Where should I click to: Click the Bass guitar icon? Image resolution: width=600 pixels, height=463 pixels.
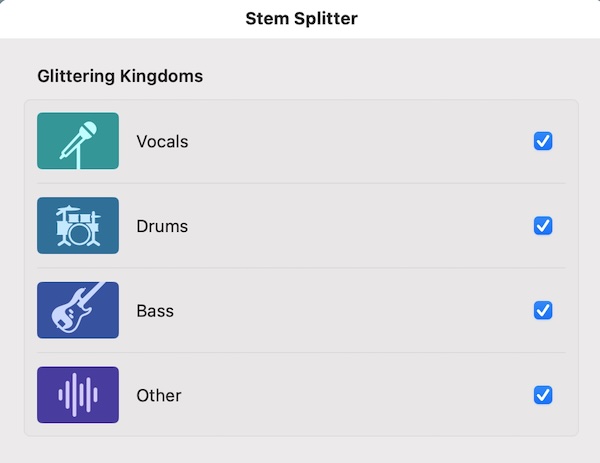(x=78, y=310)
